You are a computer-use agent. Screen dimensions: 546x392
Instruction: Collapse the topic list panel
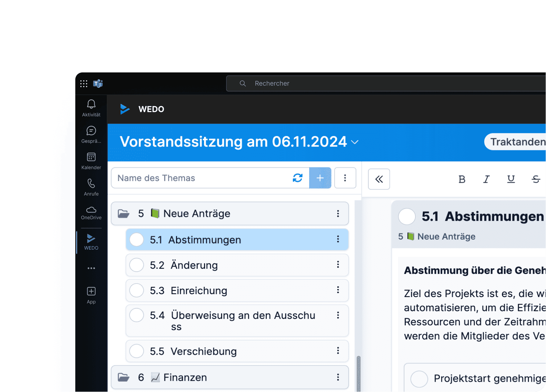coord(379,179)
